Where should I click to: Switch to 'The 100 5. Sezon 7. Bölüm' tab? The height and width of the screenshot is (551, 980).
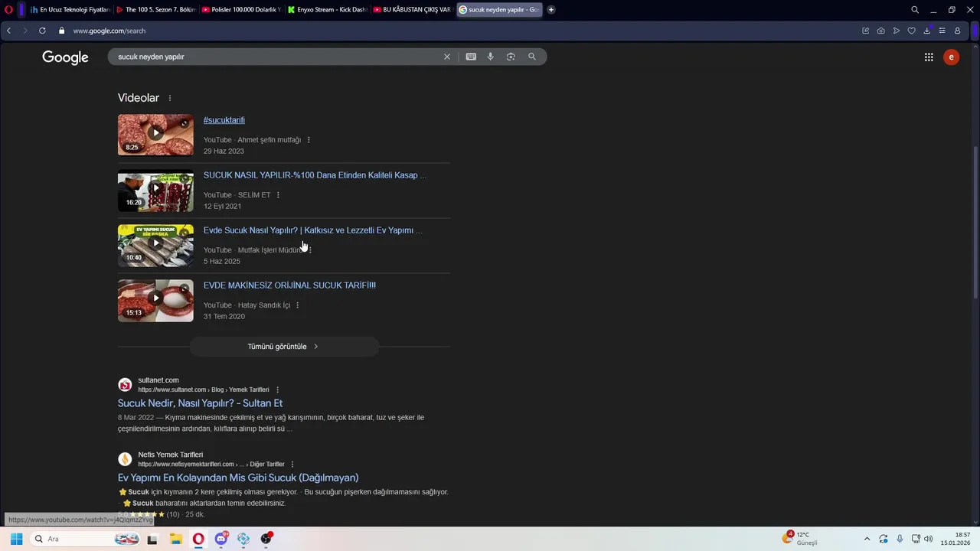[156, 10]
